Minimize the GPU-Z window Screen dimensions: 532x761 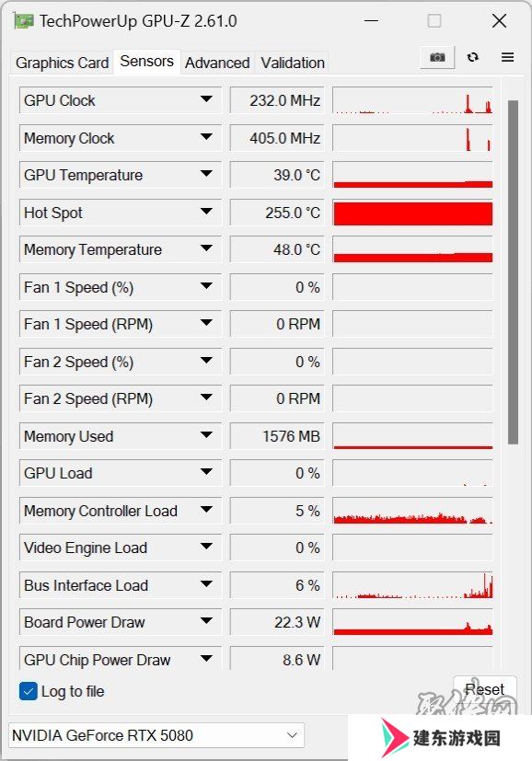pyautogui.click(x=371, y=21)
